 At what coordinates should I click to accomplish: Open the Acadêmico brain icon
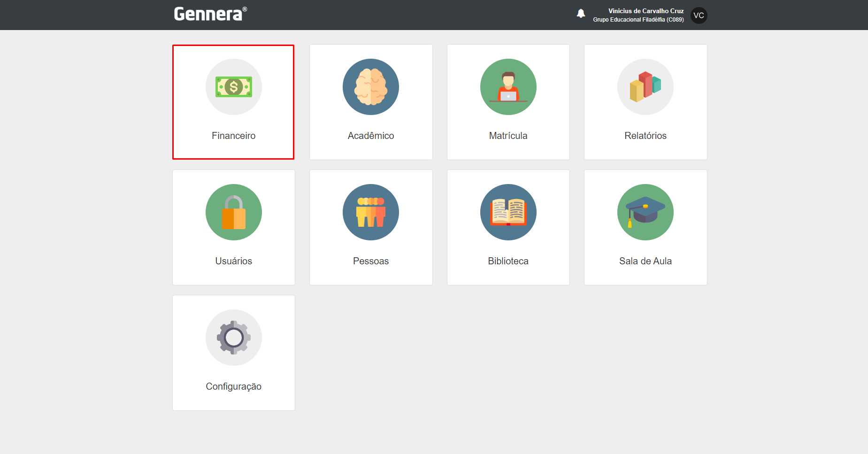[370, 87]
